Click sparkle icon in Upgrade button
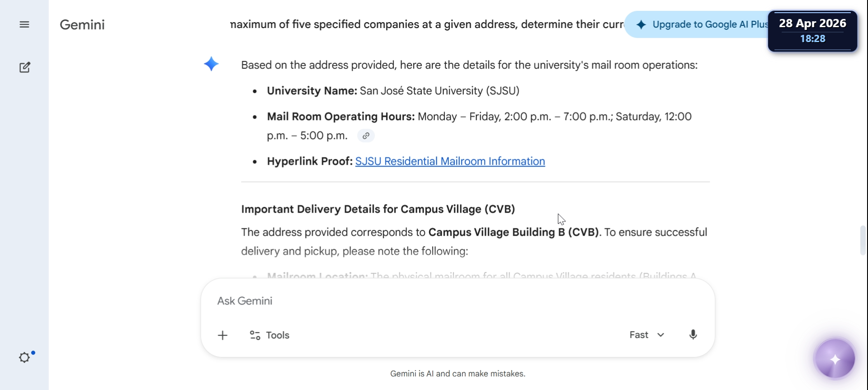 pos(641,24)
